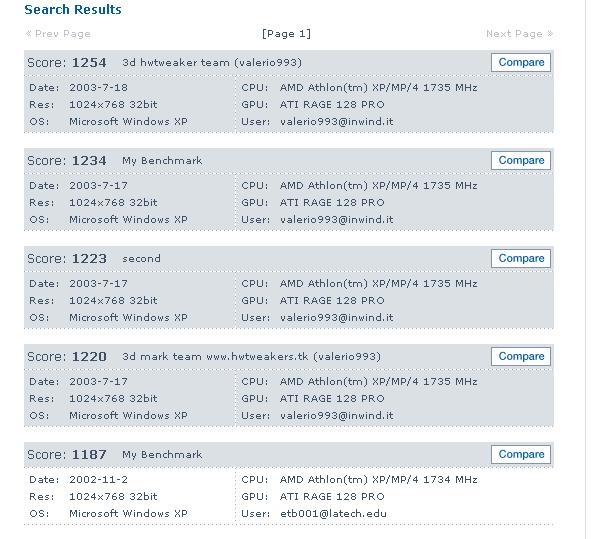Viewport: 612px width, 539px height.
Task: Open the Search Results heading
Action: 73,9
